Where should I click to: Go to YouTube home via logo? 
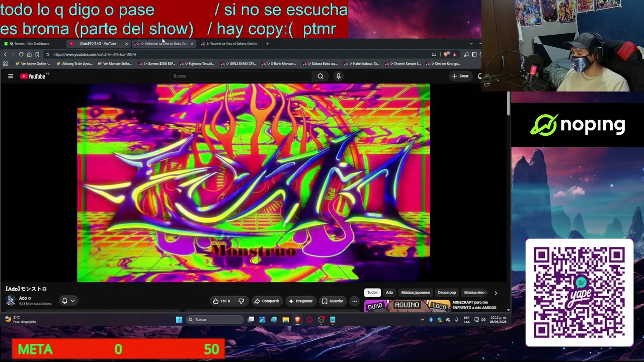[x=33, y=76]
